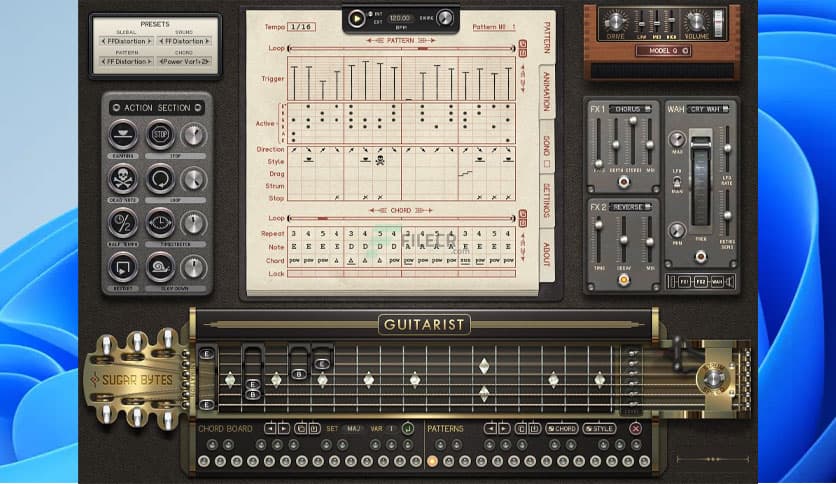This screenshot has width=836, height=484.
Task: Activate the Timestretch clock button
Action: [x=160, y=223]
